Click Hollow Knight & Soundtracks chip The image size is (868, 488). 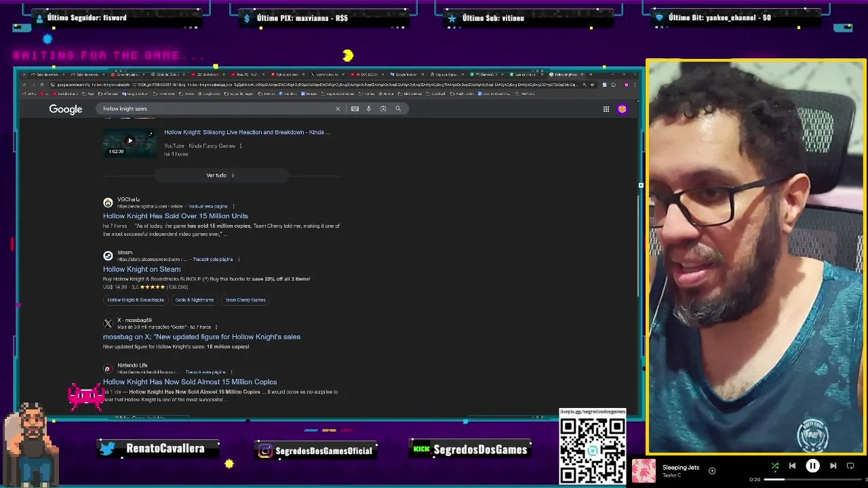136,300
